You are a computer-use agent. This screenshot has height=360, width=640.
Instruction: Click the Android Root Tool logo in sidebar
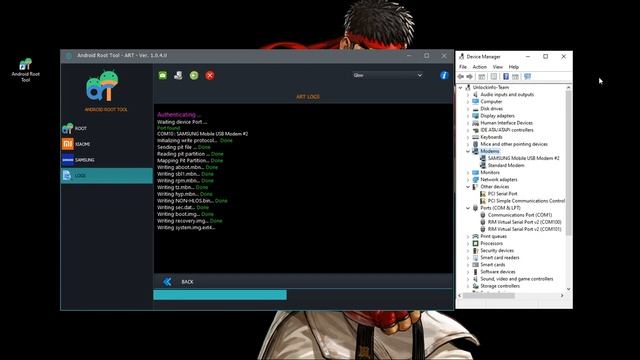coord(102,86)
